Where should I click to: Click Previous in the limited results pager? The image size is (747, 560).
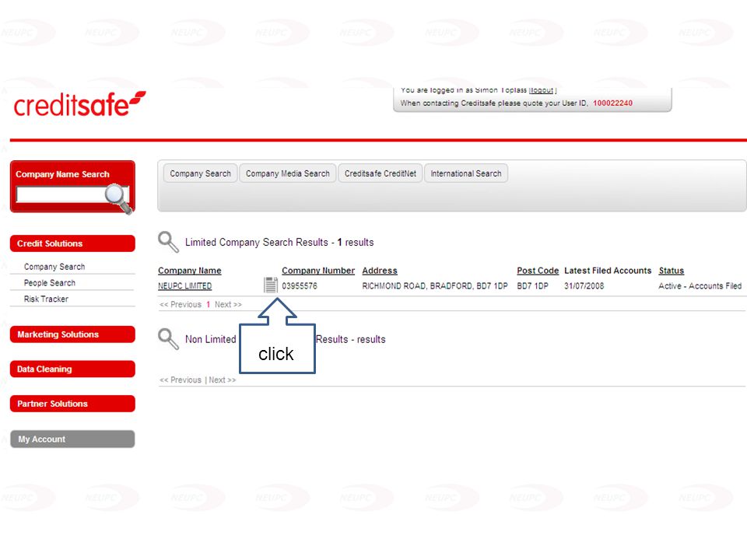[x=181, y=304]
